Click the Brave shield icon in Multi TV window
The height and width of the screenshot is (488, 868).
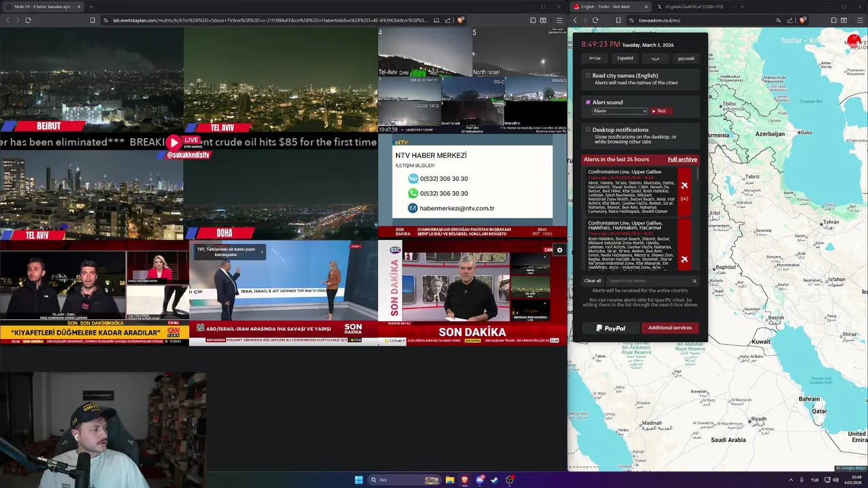460,20
